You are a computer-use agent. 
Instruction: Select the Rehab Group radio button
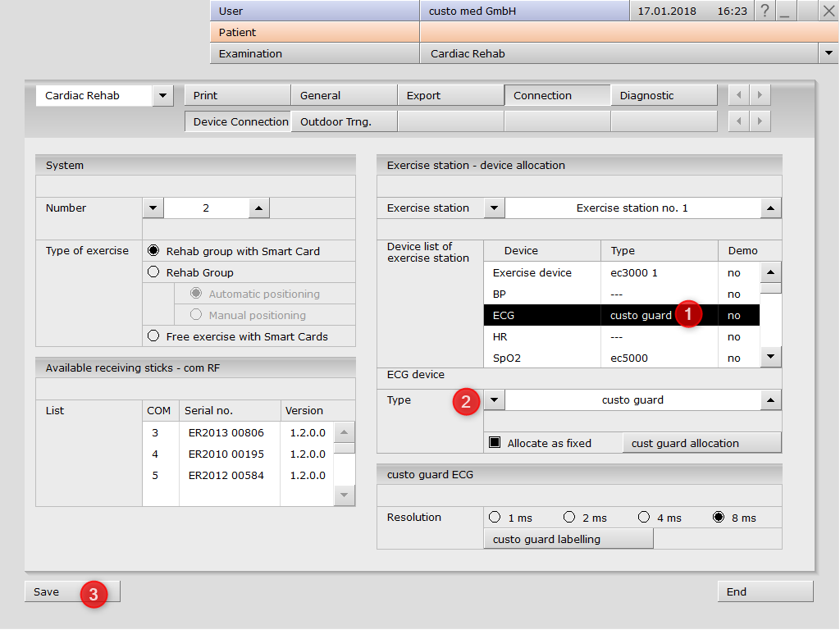coord(153,272)
